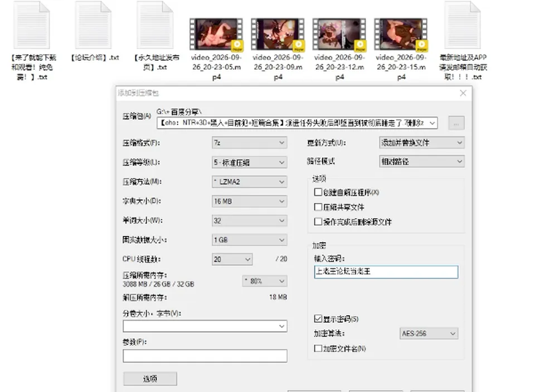The image size is (535, 392).
Task: Click the 选项 button
Action: click(150, 379)
